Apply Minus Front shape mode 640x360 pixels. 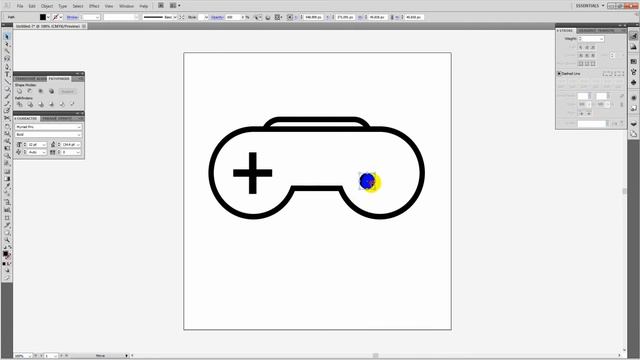[30, 91]
